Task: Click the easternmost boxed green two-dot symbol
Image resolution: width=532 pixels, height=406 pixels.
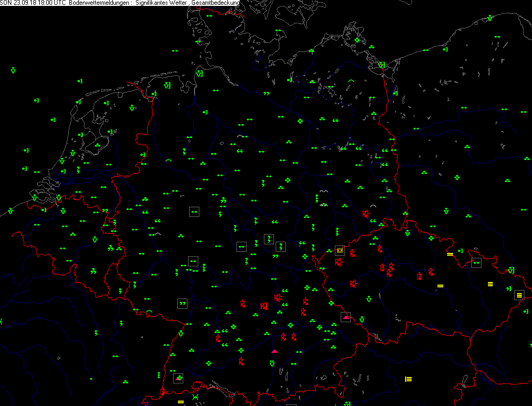Action: pyautogui.click(x=476, y=263)
